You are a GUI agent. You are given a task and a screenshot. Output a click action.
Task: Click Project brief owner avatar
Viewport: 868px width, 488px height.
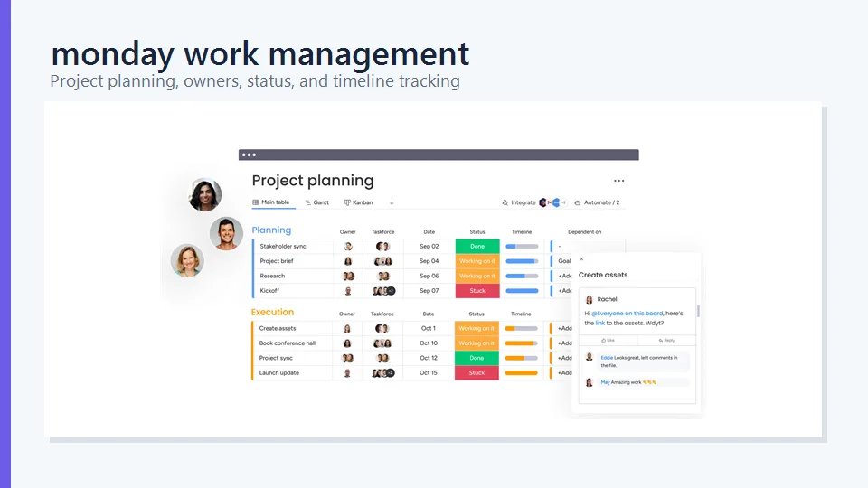pos(347,261)
